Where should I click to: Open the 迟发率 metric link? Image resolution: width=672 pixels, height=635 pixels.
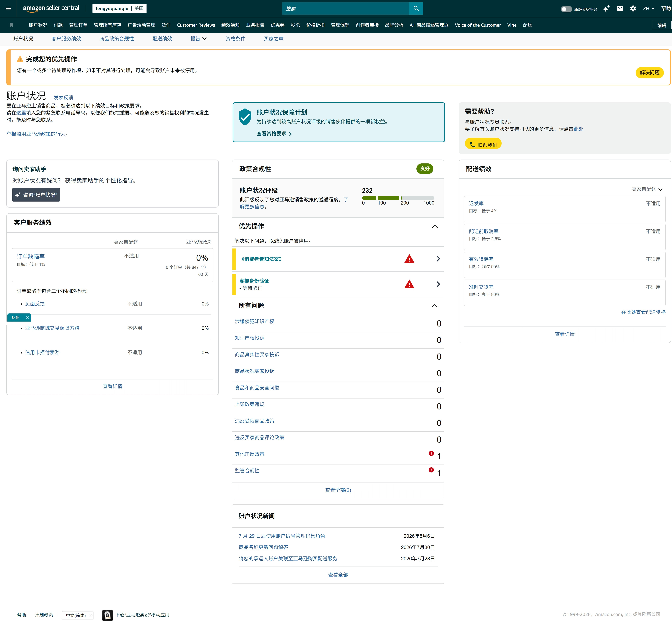click(x=476, y=203)
